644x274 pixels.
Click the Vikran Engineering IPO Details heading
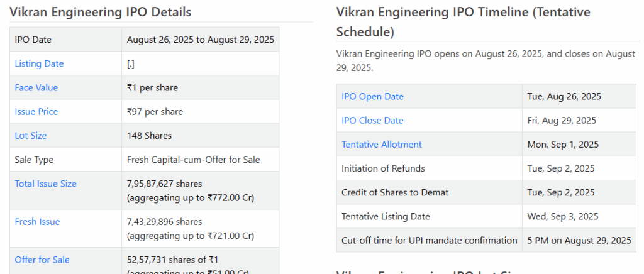tap(100, 12)
